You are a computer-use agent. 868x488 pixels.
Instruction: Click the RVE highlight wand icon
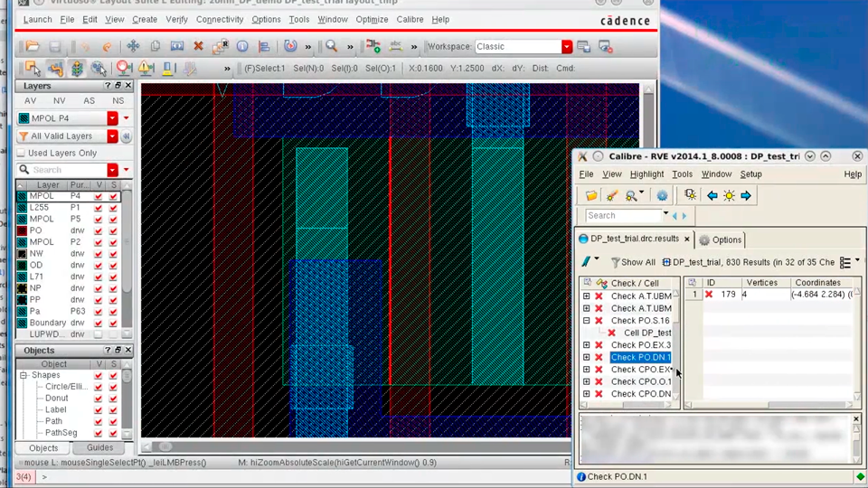[x=611, y=195]
